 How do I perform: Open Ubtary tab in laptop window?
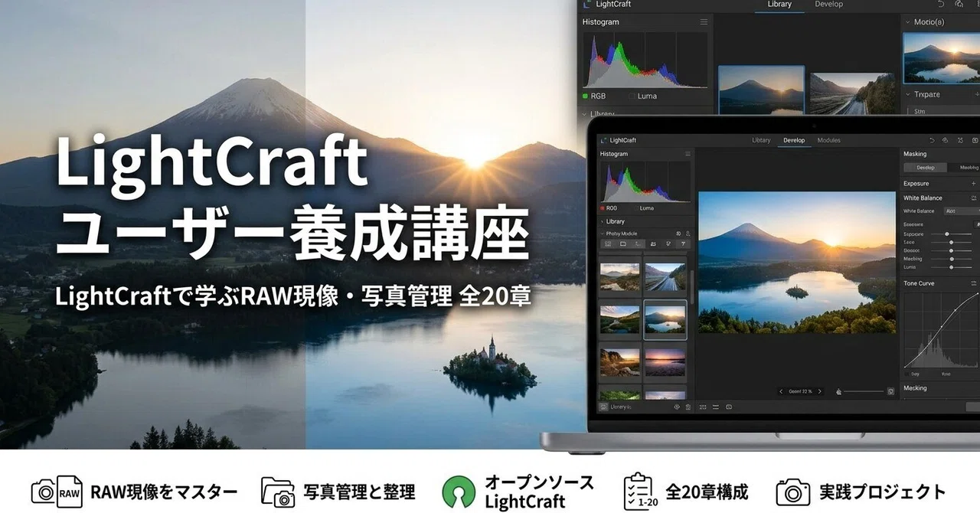point(761,140)
